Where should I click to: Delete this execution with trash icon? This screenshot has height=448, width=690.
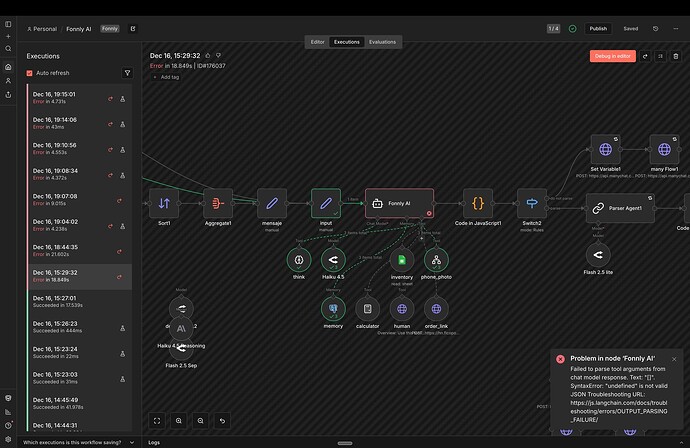[x=675, y=56]
